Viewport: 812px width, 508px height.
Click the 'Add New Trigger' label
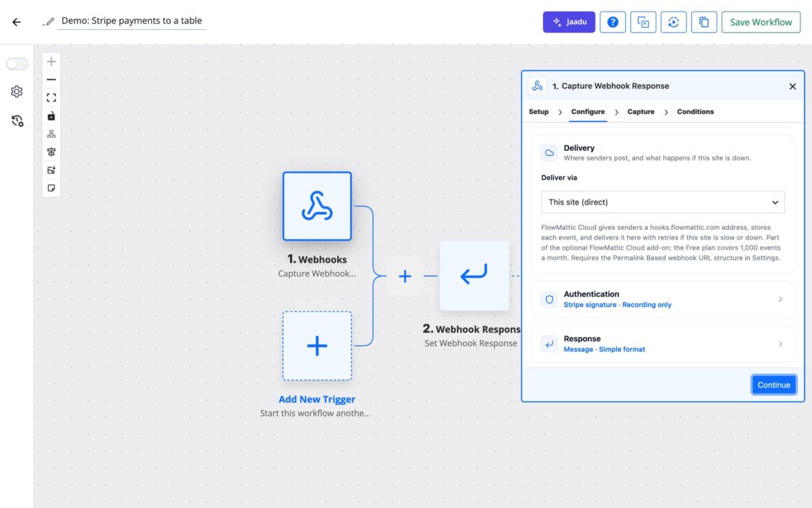[x=317, y=399]
